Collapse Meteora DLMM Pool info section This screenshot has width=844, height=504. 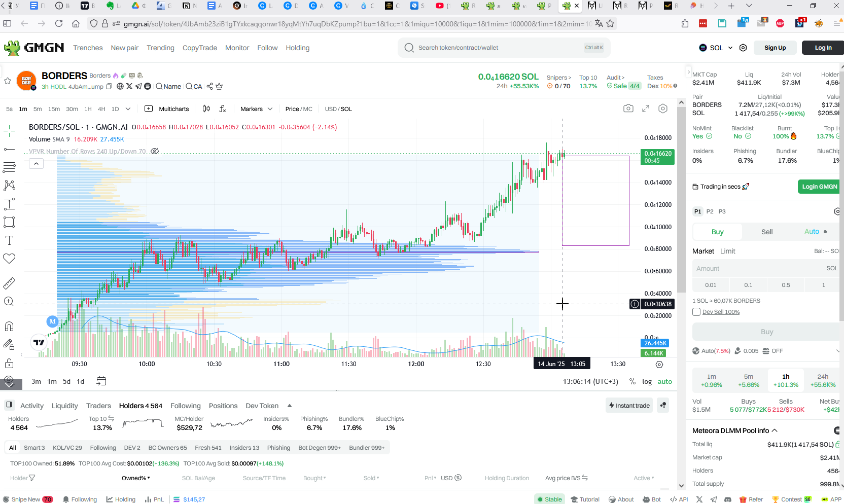pos(775,430)
